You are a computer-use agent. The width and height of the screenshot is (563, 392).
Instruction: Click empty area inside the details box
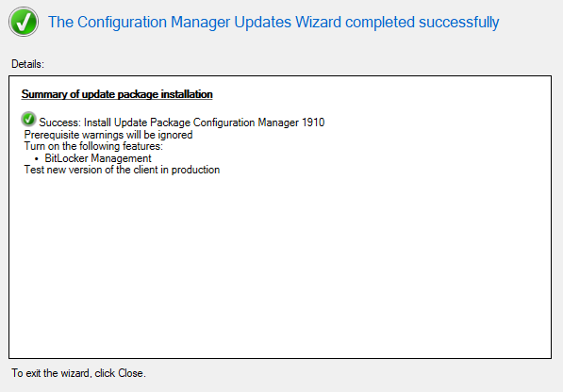(280, 266)
